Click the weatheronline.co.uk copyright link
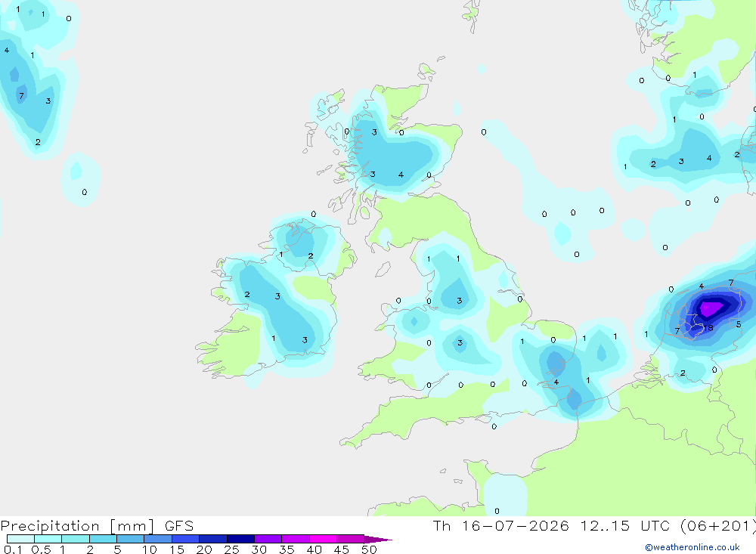Viewport: 756px width, 554px height. [x=692, y=547]
